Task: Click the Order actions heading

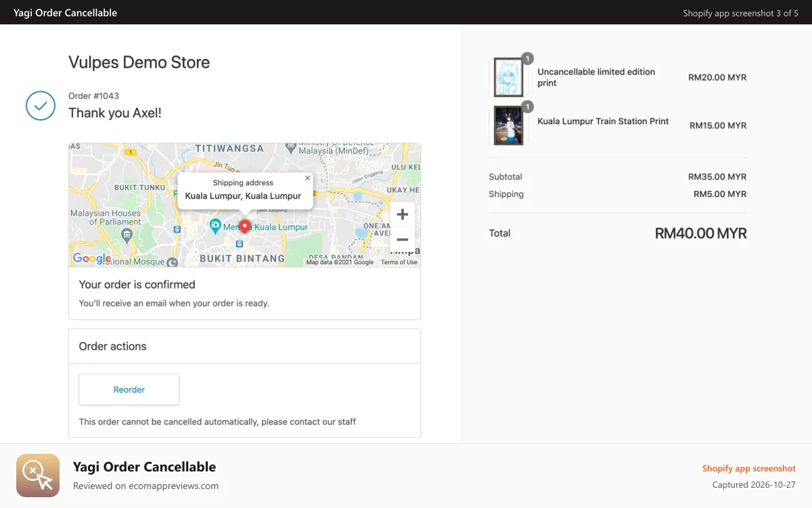Action: click(112, 346)
